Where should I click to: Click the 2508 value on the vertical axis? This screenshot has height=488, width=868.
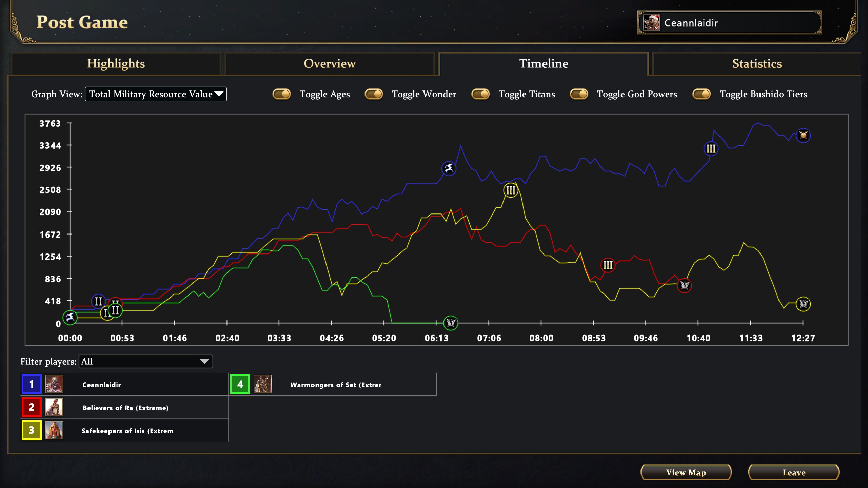pyautogui.click(x=50, y=190)
